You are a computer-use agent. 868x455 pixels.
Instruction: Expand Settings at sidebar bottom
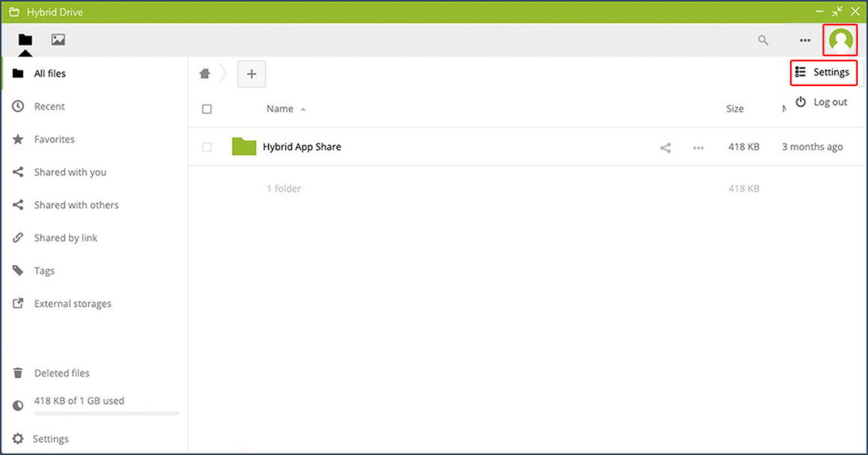(x=50, y=439)
